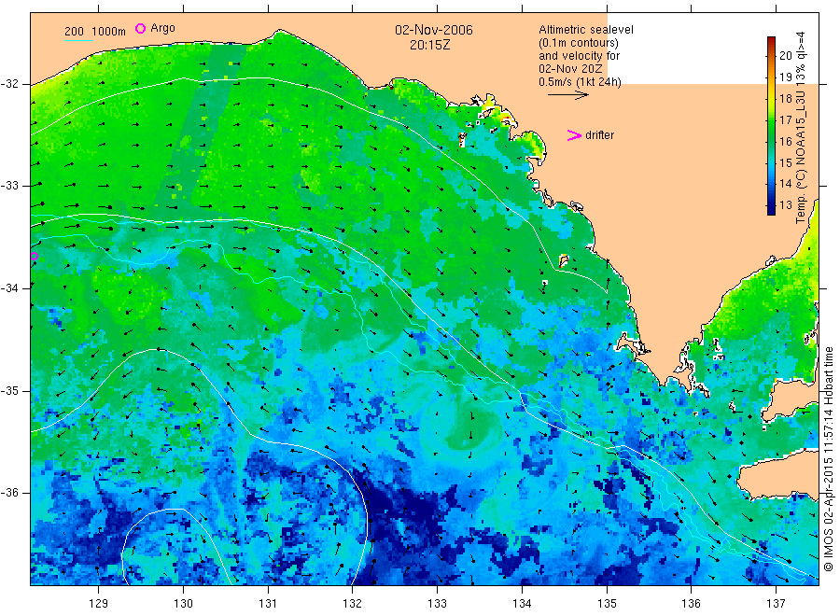
Task: Click the temperature color bar
Action: [x=771, y=126]
